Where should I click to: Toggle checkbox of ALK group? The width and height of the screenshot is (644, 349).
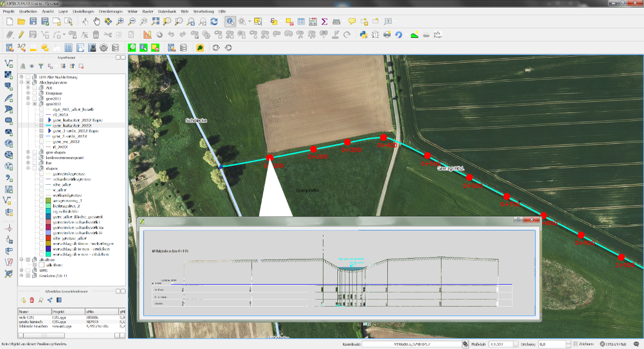pos(35,88)
